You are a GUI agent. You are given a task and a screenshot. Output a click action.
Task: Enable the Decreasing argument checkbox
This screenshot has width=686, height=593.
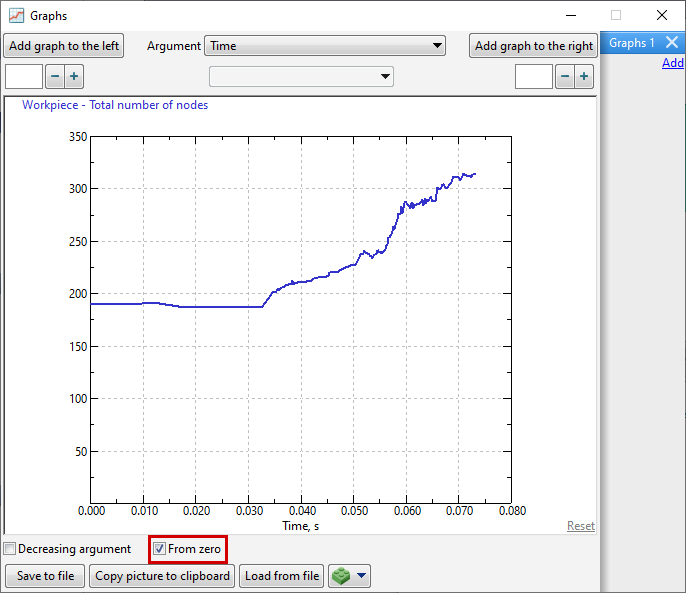point(10,548)
